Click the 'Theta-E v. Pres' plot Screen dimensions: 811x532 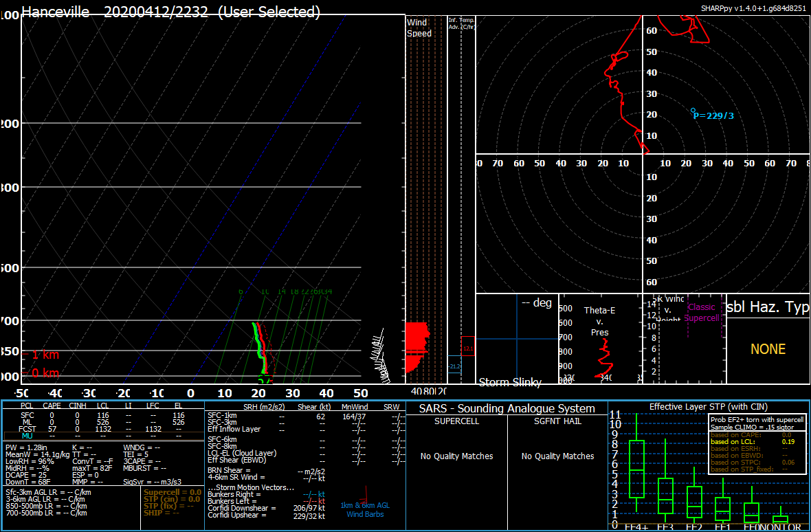(x=600, y=339)
